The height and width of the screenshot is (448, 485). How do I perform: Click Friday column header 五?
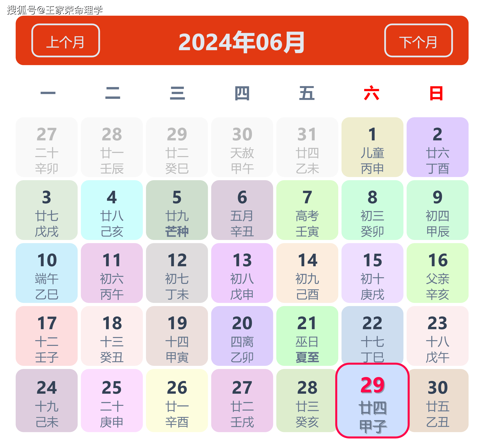[307, 93]
